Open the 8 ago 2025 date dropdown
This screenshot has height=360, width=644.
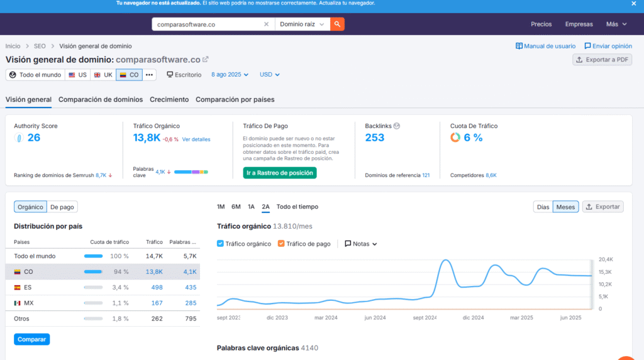point(230,75)
